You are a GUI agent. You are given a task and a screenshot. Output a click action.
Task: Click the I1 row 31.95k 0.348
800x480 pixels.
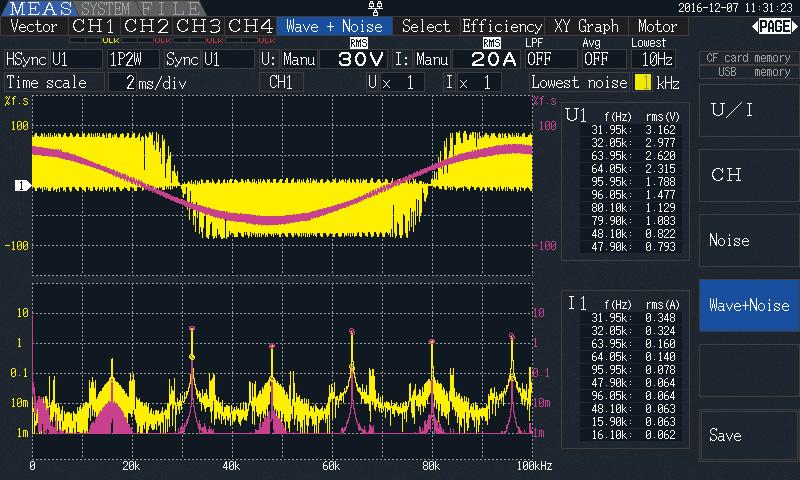pos(633,318)
